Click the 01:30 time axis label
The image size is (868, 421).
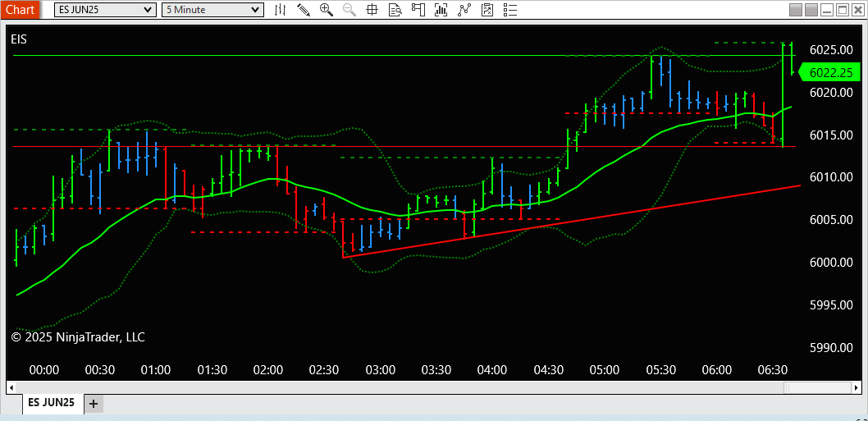tap(212, 369)
